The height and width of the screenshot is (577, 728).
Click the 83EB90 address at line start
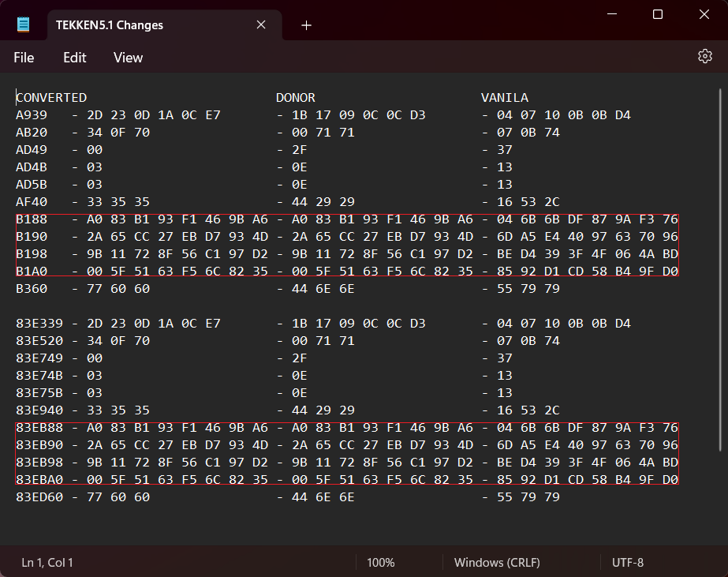tap(39, 444)
